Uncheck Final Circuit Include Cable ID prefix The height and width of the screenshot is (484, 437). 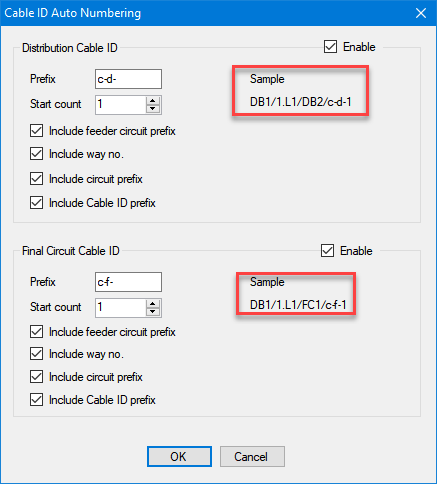tap(36, 400)
